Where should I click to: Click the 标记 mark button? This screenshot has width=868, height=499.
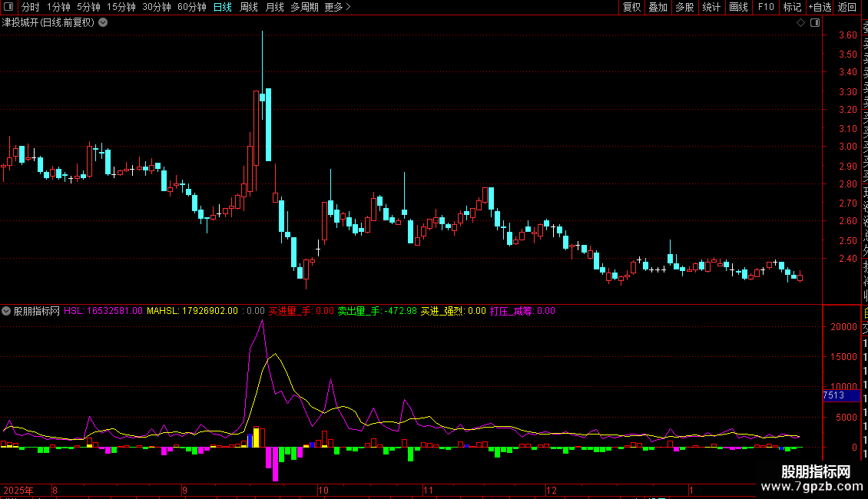[792, 7]
